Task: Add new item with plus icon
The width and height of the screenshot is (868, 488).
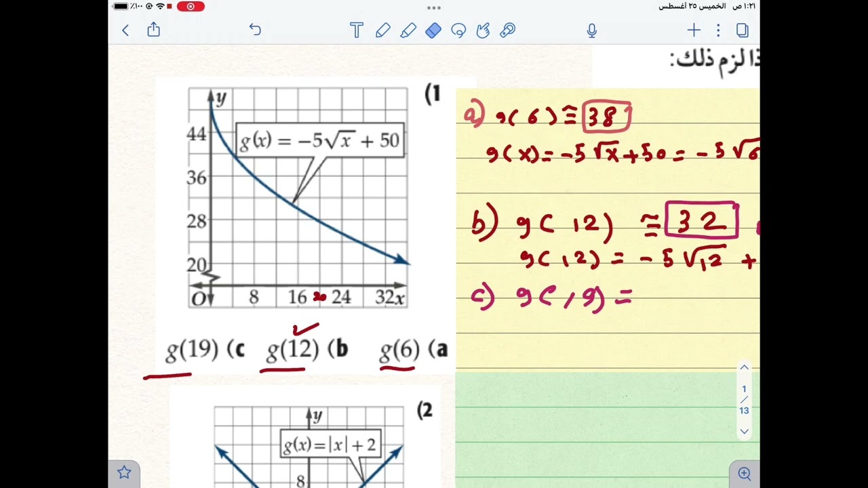Action: pyautogui.click(x=694, y=30)
